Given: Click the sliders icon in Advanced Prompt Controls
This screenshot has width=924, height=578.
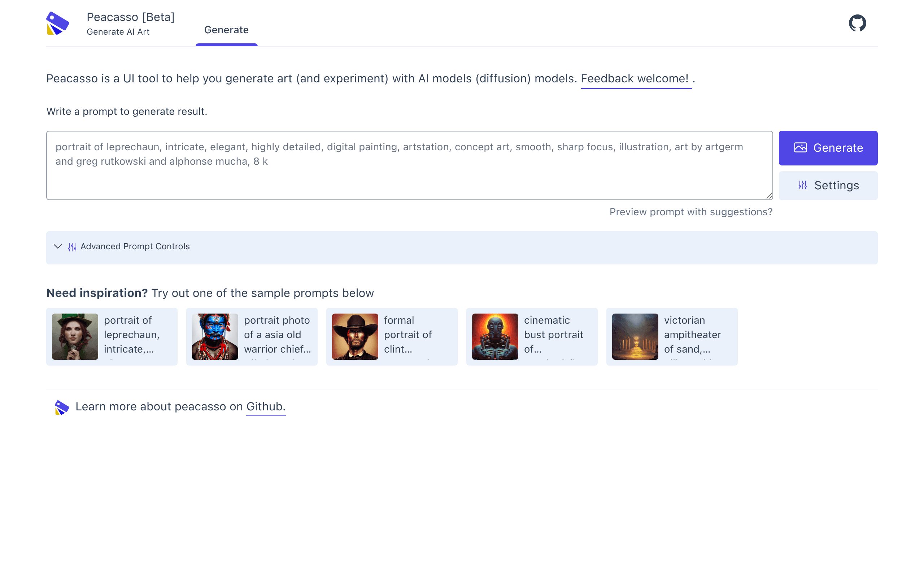Looking at the screenshot, I should click(72, 247).
